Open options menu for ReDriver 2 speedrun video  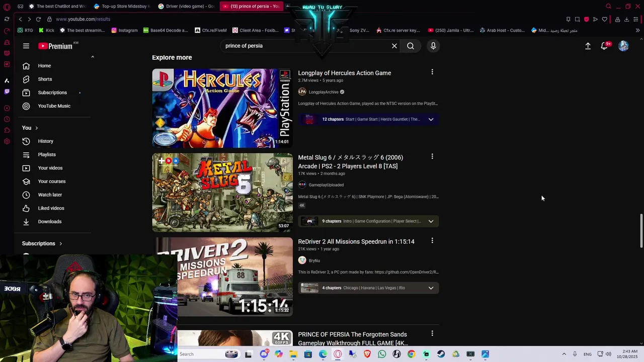432,241
